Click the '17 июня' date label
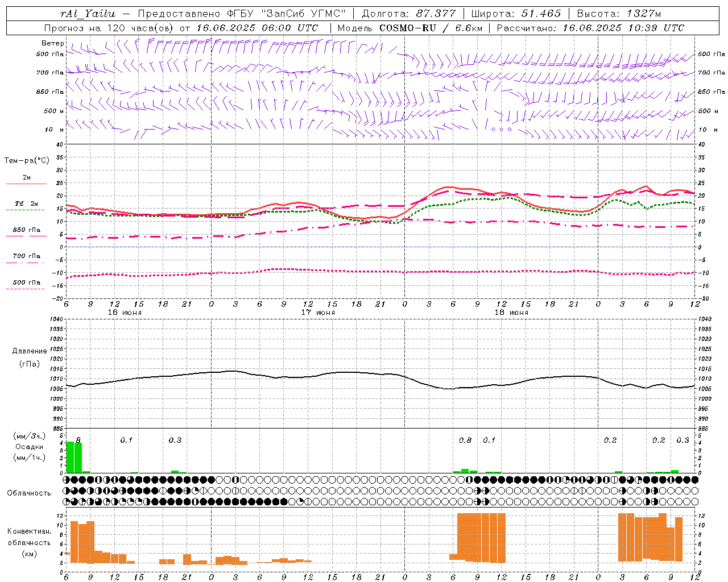This screenshot has width=728, height=582. coord(318,313)
